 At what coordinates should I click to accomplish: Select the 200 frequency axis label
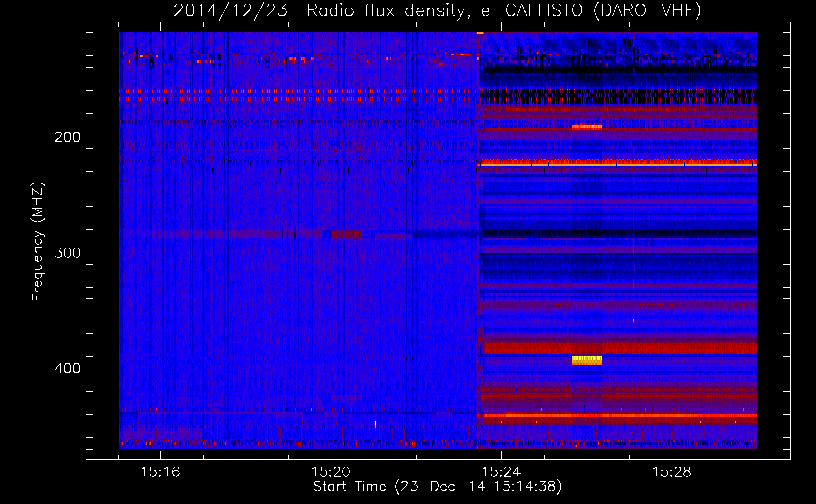click(67, 137)
